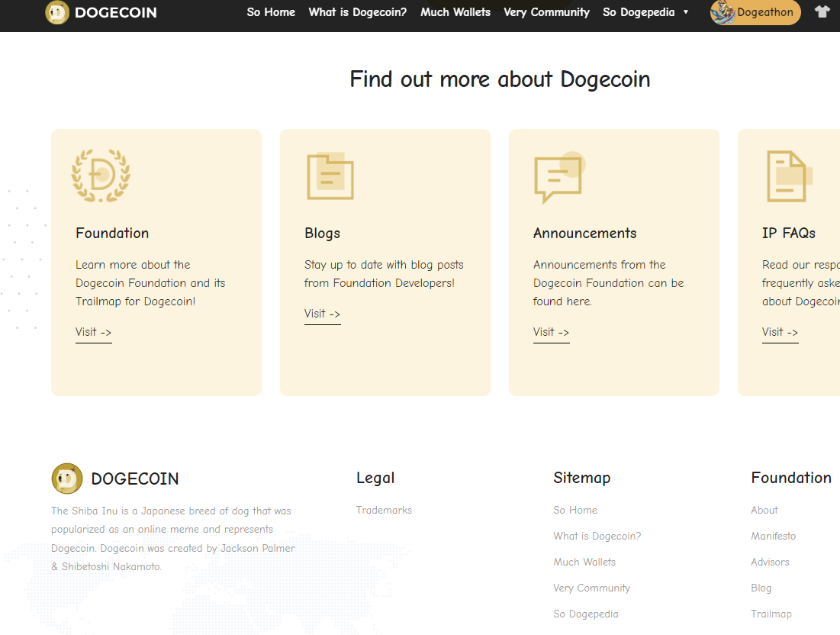Click the t-shirt shop icon
Screen dimensions: 840x635
[x=822, y=12]
